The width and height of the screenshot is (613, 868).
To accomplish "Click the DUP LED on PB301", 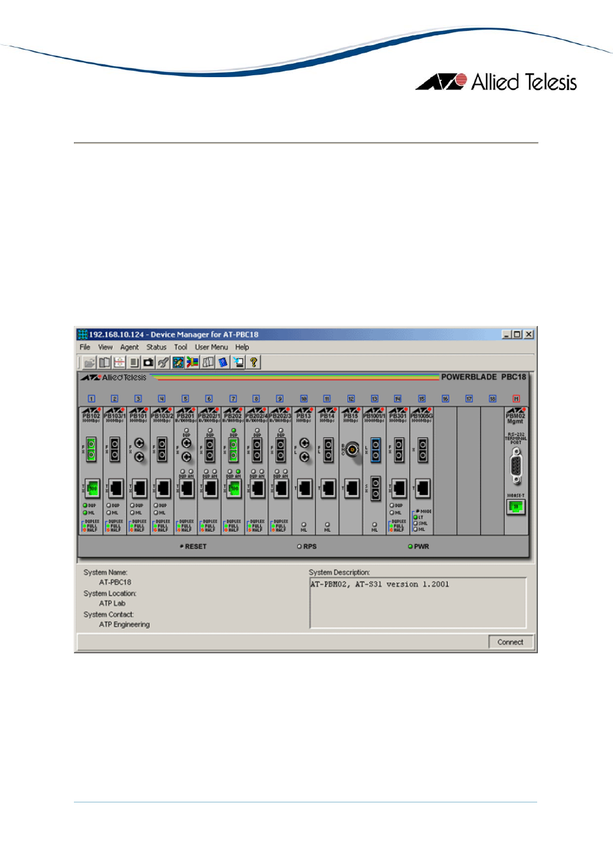I will point(392,505).
